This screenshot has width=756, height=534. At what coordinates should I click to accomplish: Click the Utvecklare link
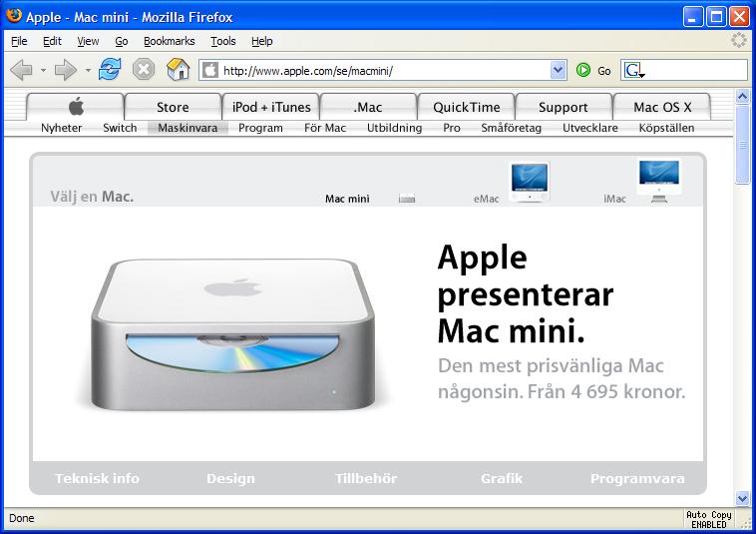pos(590,128)
